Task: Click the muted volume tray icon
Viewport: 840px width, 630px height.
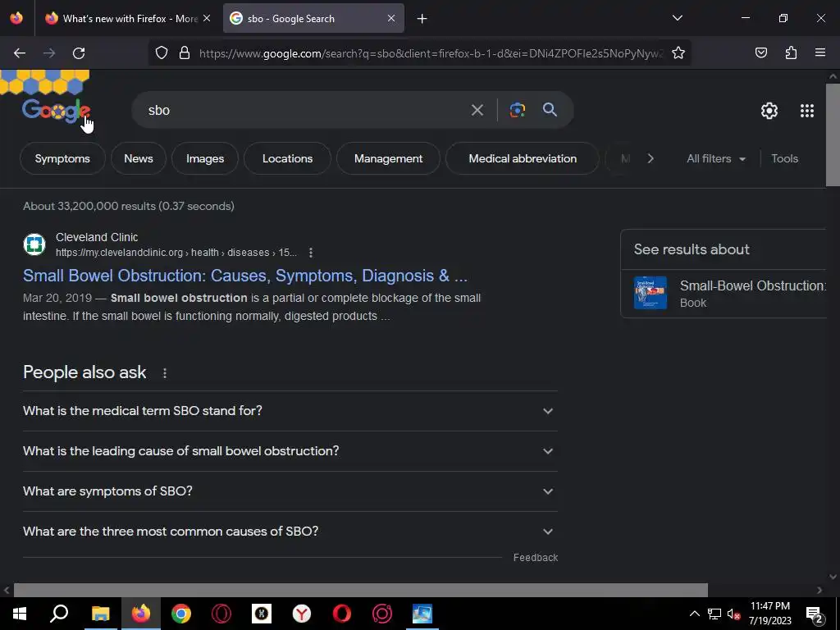Action: [x=733, y=614]
